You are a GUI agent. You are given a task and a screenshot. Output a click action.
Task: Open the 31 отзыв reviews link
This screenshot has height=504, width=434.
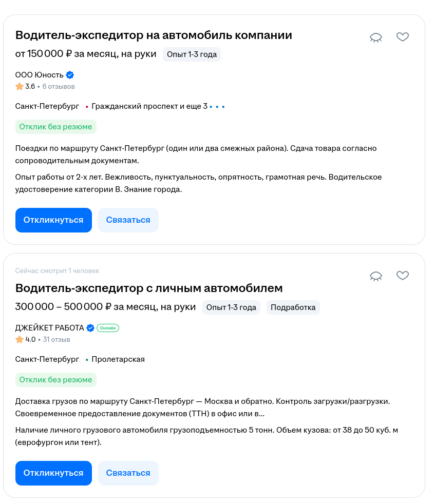[56, 339]
